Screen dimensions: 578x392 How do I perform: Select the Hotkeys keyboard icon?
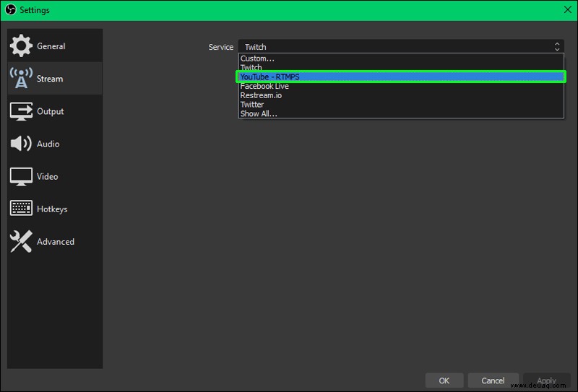21,209
